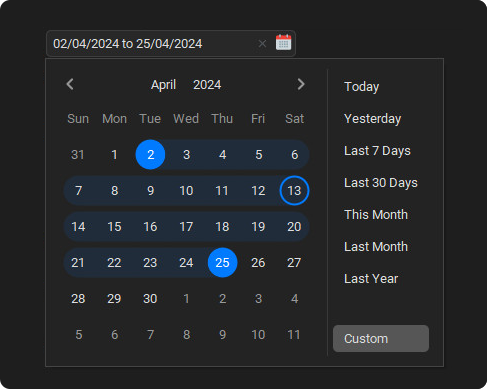Viewport: 487px width, 389px height.
Task: Select March 31 from previous month
Action: [x=78, y=154]
